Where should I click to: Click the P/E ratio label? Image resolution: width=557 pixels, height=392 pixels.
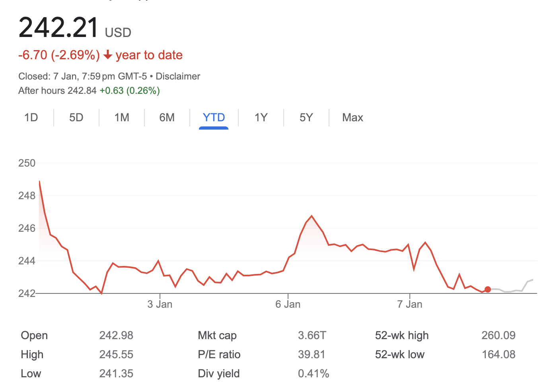pos(219,355)
